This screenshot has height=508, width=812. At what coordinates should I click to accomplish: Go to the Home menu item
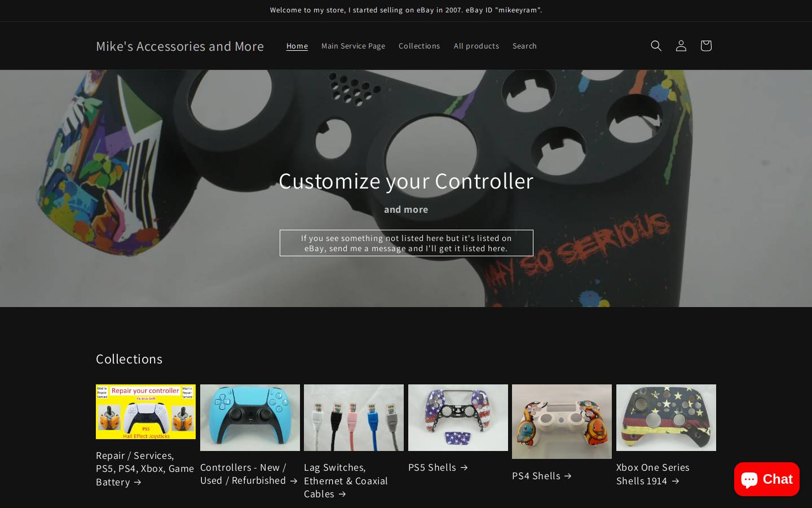(x=297, y=46)
